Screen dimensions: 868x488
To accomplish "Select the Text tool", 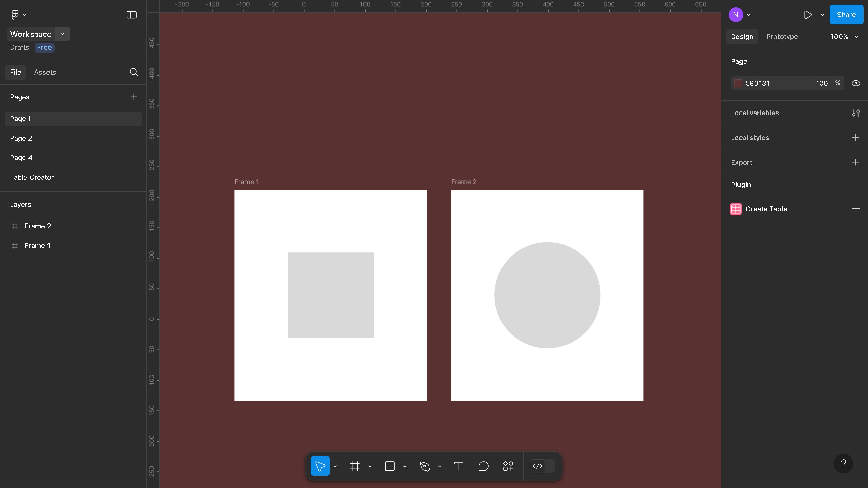I will click(x=458, y=466).
